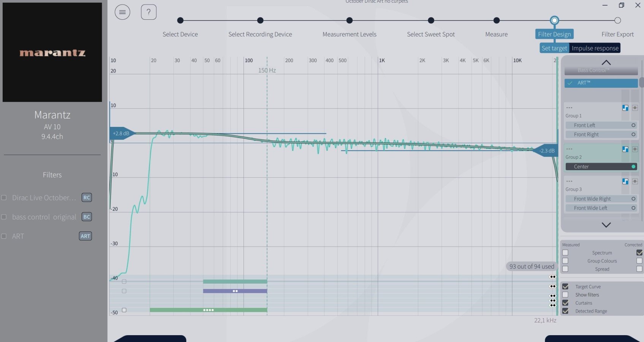Disable the Curtains checkbox
The width and height of the screenshot is (644, 342).
(565, 303)
